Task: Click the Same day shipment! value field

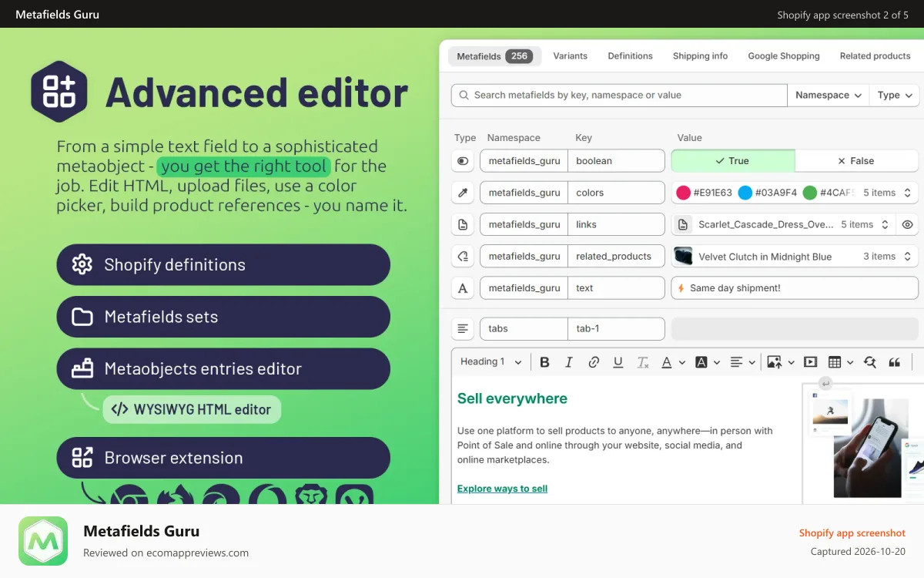Action: click(795, 288)
